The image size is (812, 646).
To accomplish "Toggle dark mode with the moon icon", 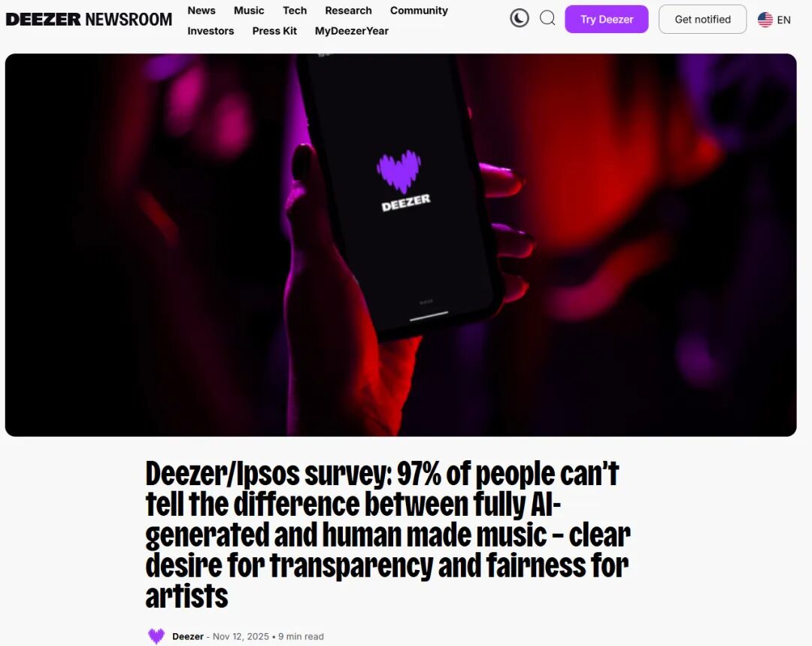I will [520, 19].
